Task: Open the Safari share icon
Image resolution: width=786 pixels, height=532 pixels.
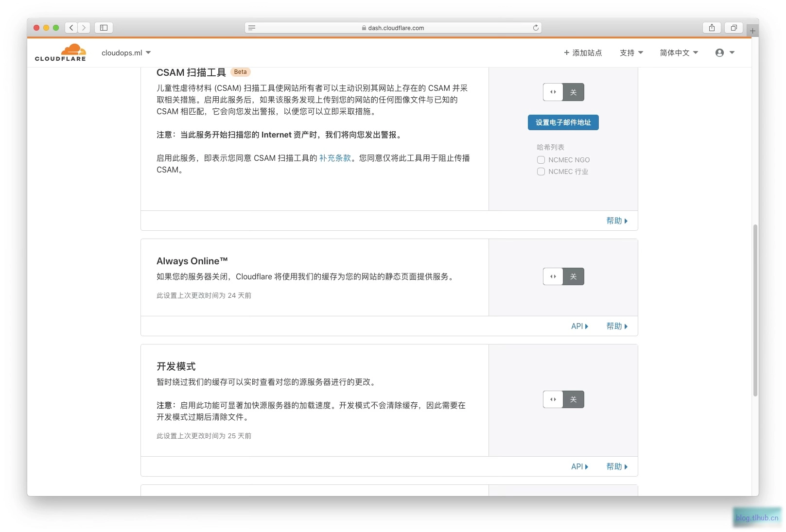Action: click(712, 28)
